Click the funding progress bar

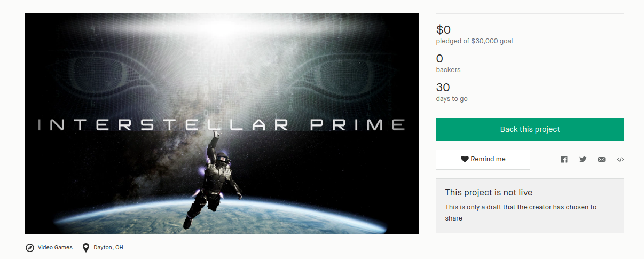[x=530, y=13]
